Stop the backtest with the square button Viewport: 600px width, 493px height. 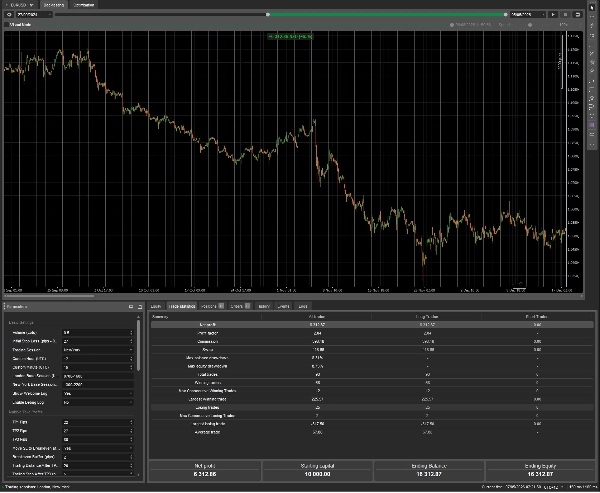tap(565, 15)
